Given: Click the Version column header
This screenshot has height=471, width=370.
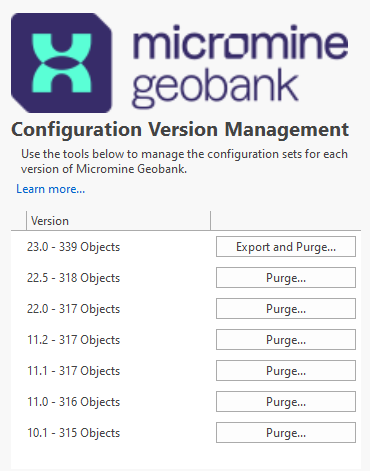Looking at the screenshot, I should click(x=118, y=221).
